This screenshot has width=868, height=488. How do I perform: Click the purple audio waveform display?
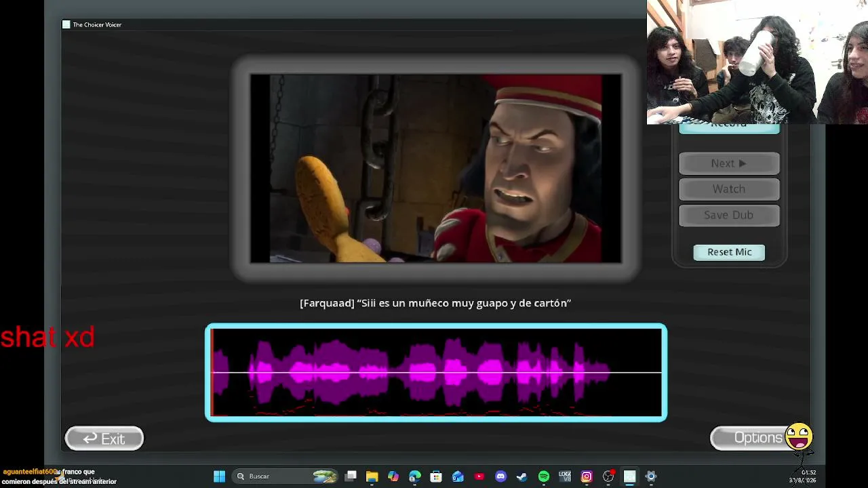pyautogui.click(x=436, y=372)
